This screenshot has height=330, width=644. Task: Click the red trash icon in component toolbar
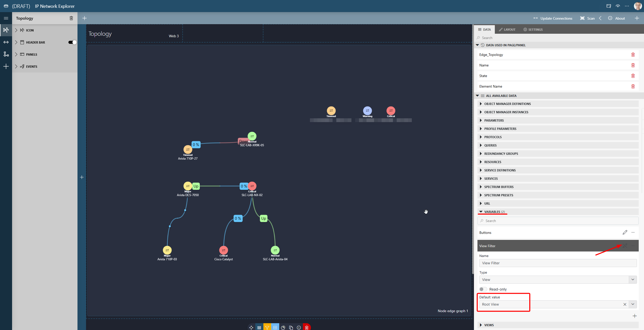(307, 327)
